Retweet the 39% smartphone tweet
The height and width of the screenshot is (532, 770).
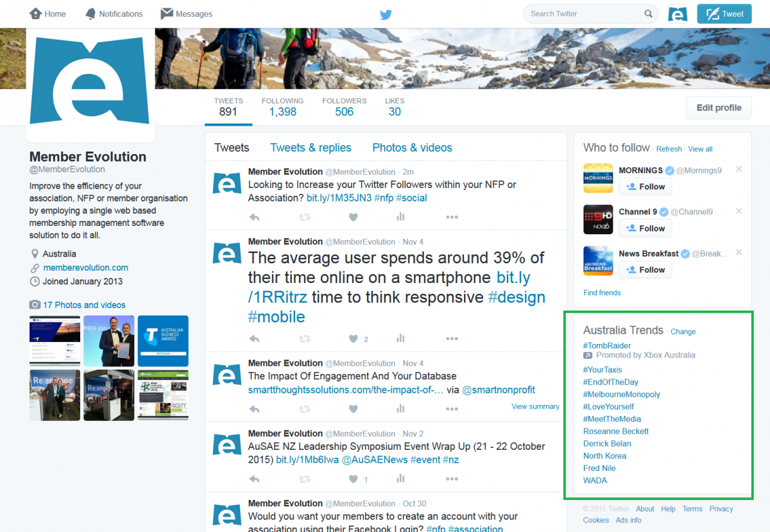304,338
